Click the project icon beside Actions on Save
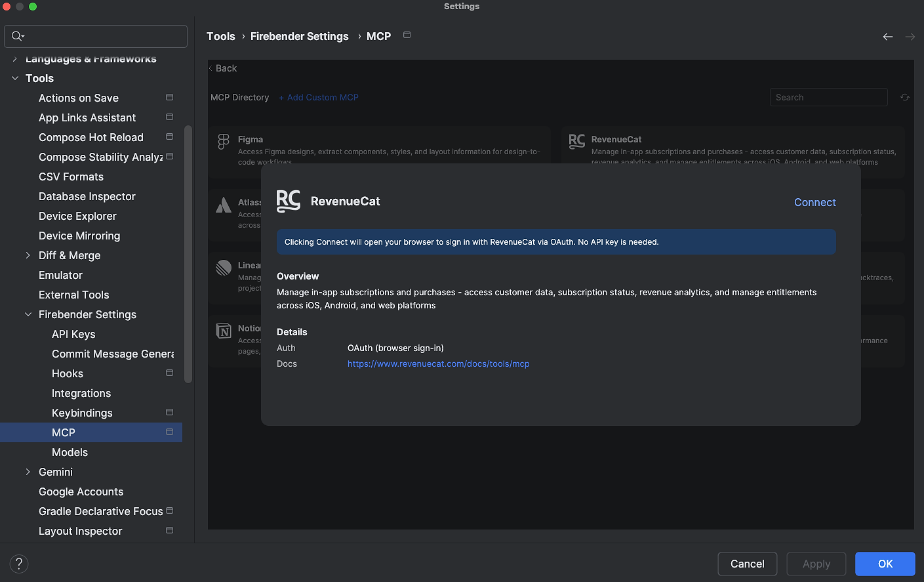This screenshot has height=582, width=924. click(169, 97)
